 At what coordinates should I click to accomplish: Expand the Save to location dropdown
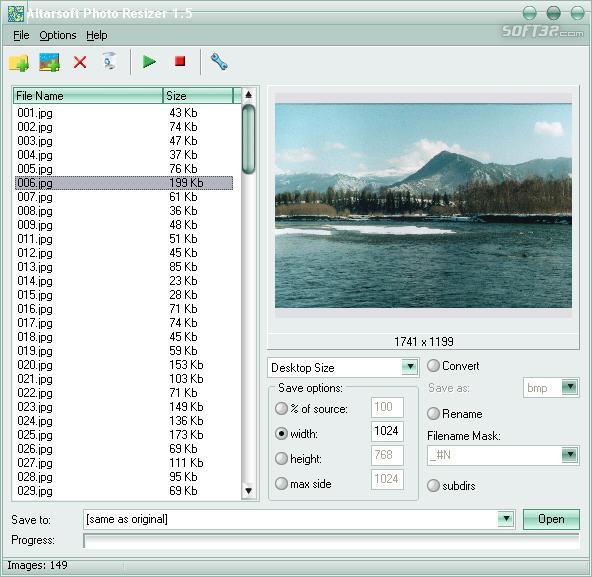point(506,519)
